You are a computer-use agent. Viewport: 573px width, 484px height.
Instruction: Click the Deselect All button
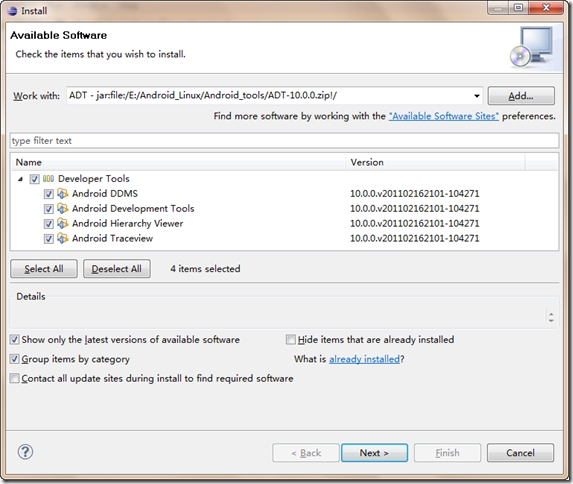pos(117,269)
